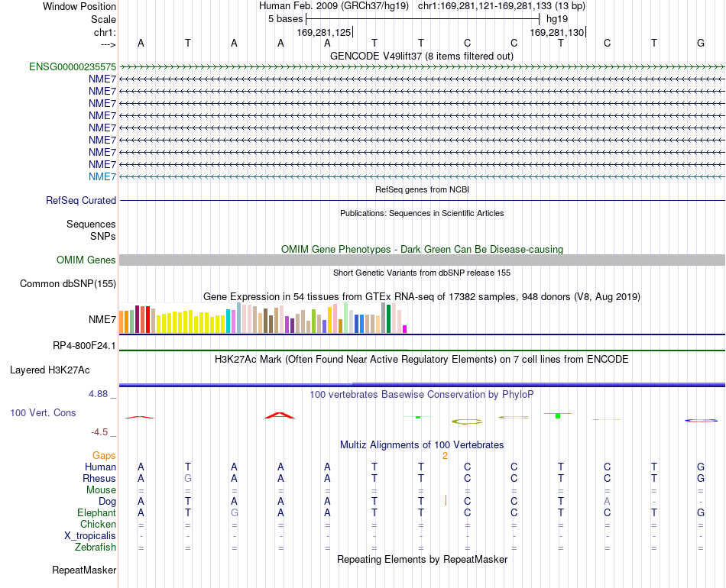
Task: Click the 5 bases scale bar
Action: click(x=423, y=19)
